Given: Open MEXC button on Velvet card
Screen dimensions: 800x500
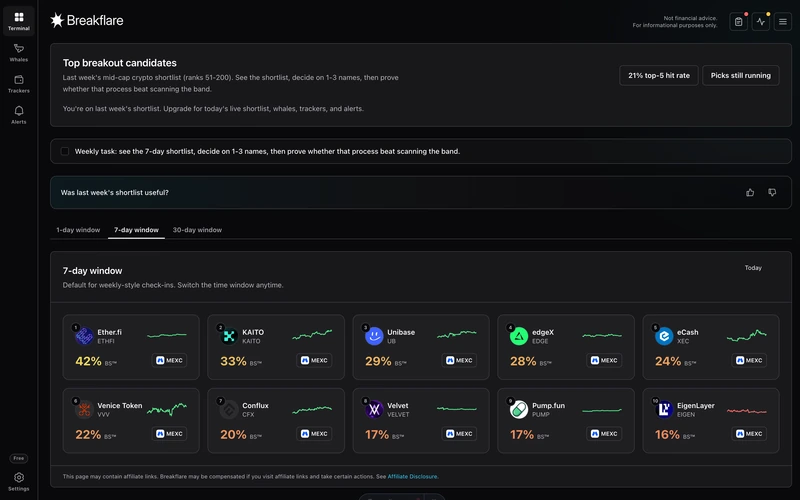Looking at the screenshot, I should click(459, 434).
